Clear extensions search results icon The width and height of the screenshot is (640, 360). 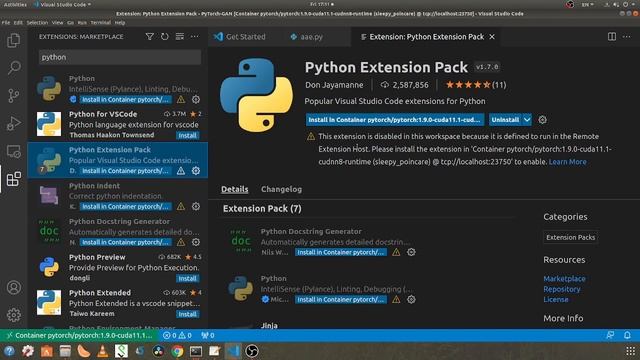click(x=180, y=37)
